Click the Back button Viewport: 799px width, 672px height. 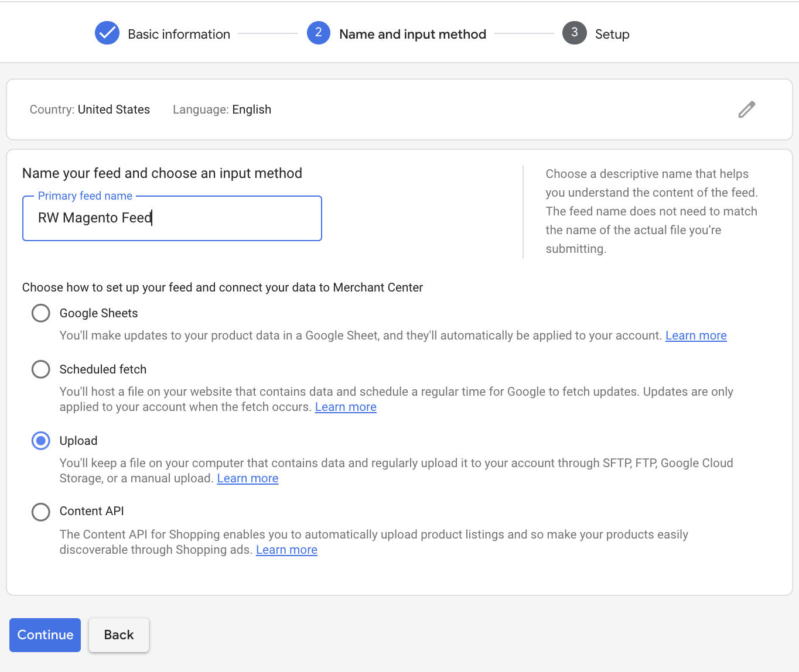click(119, 635)
